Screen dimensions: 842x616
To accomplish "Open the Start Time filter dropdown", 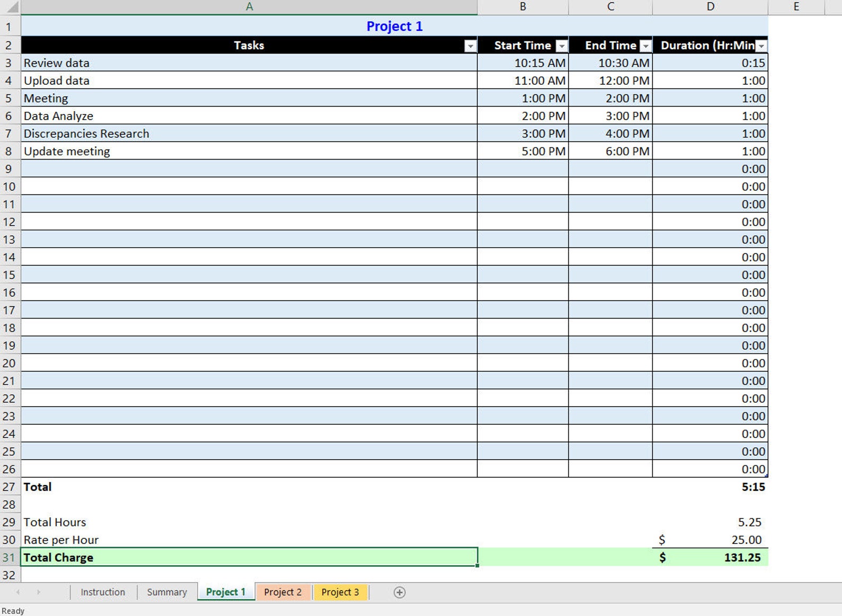I will pyautogui.click(x=562, y=46).
